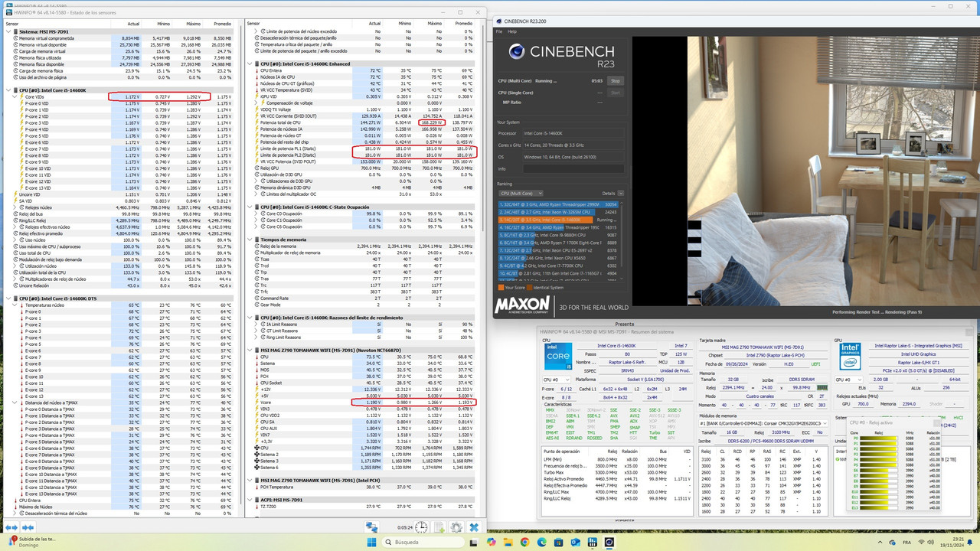
Task: Open the gear settings icon in HWiNFO sensors
Action: click(x=456, y=527)
